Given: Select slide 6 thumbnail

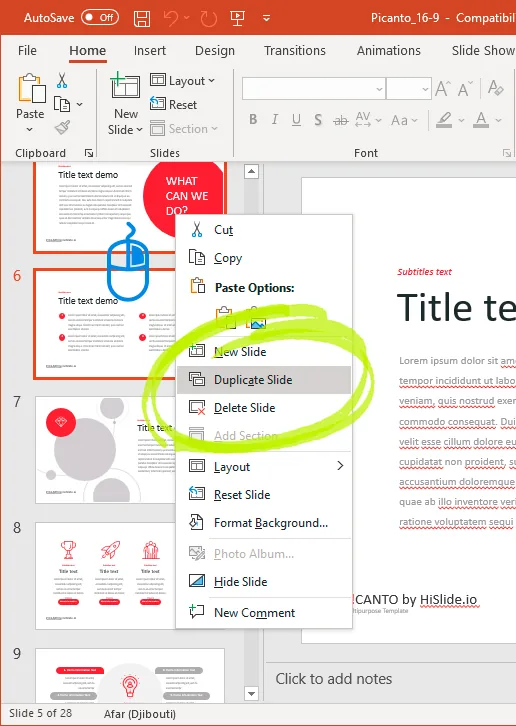Looking at the screenshot, I should pos(105,324).
